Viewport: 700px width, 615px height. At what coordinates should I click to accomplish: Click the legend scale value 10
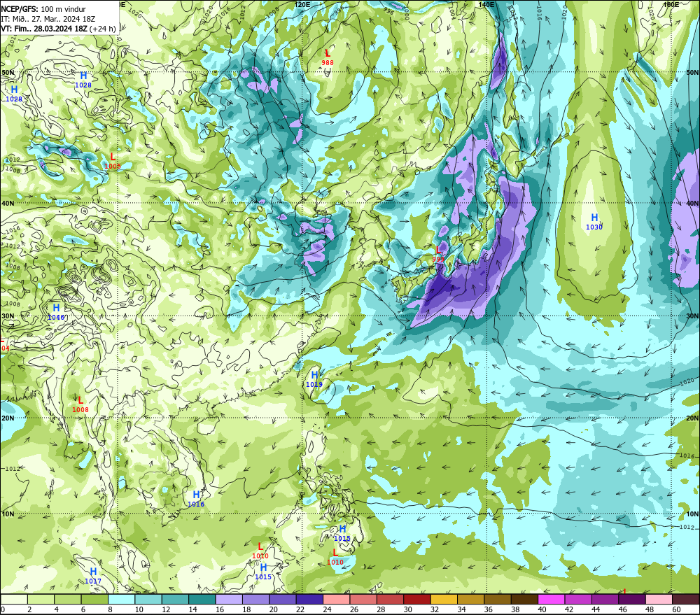coord(139,609)
